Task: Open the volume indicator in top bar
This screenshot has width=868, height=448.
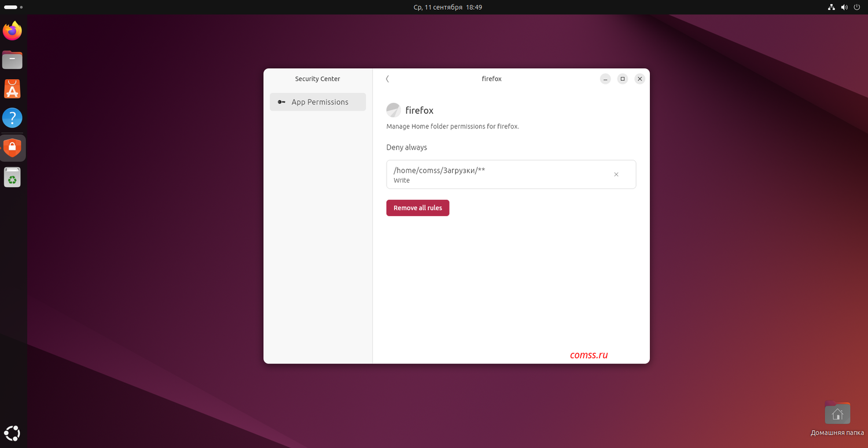Action: click(844, 8)
